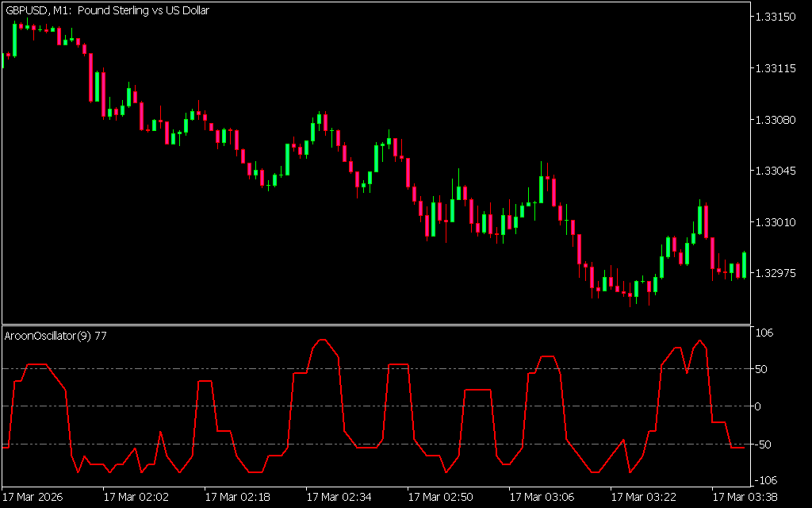
Task: Click the 1.33045 price scale label
Action: 777,171
